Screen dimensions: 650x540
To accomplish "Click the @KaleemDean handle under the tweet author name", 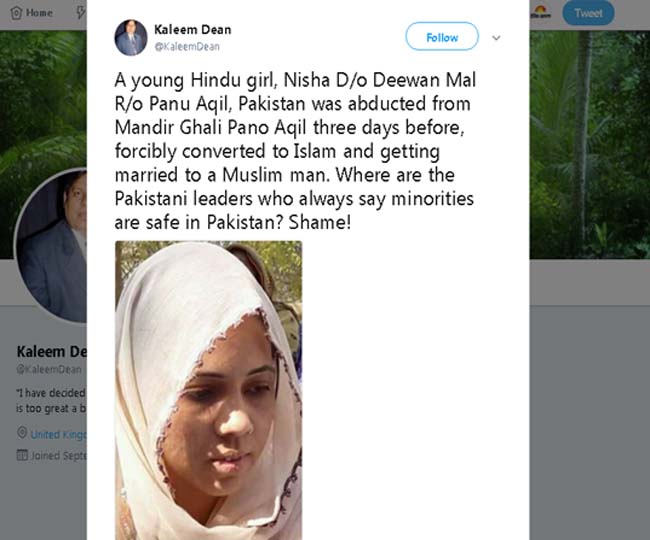I will (x=187, y=46).
